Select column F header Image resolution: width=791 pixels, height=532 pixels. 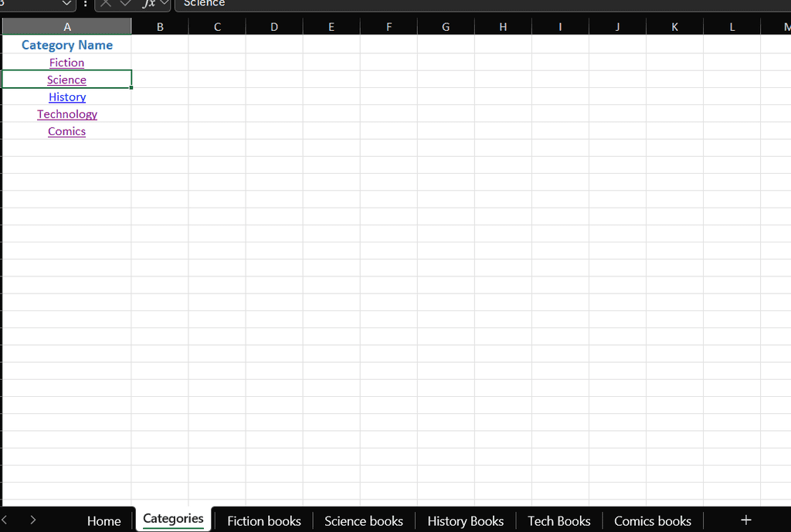389,27
